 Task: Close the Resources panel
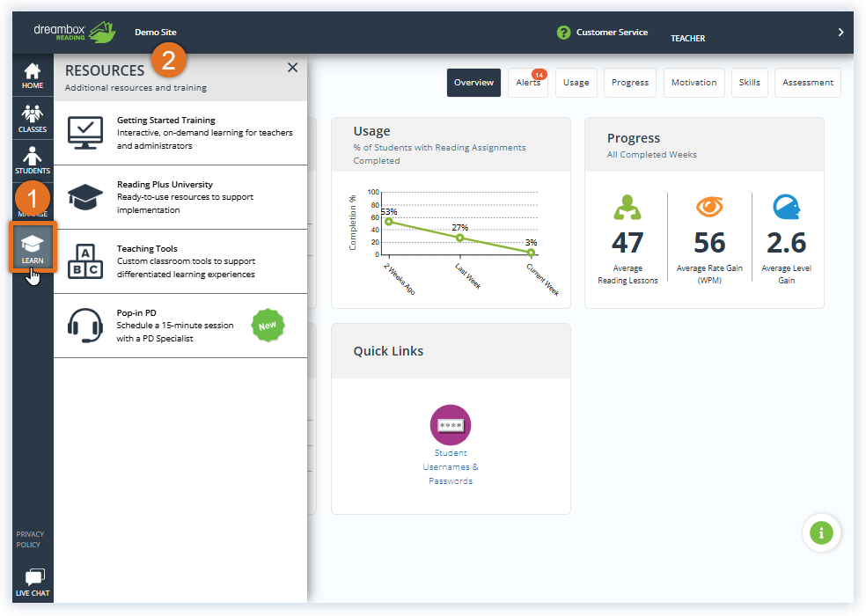[292, 67]
